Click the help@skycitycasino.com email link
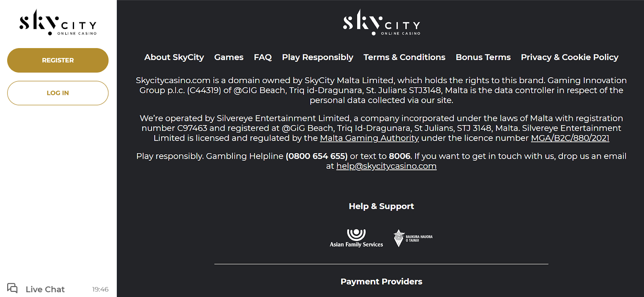The height and width of the screenshot is (297, 644). click(x=386, y=166)
